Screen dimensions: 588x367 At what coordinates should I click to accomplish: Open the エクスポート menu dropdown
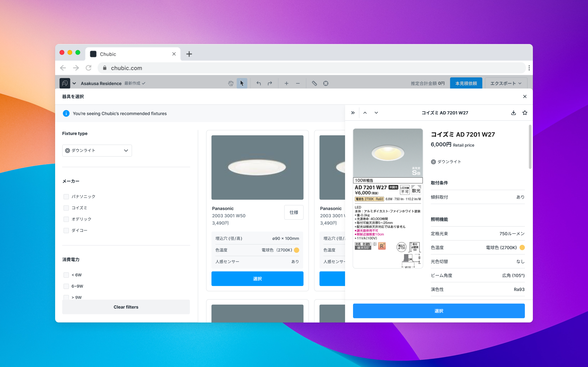(x=507, y=83)
